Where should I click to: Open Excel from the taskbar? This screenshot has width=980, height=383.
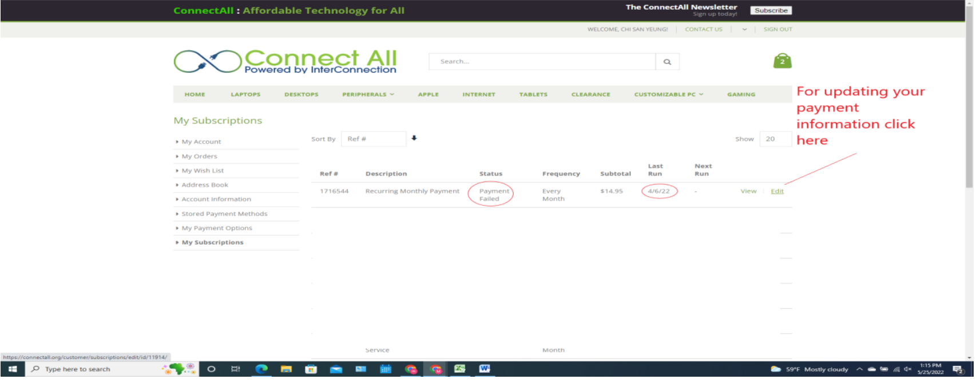tap(459, 369)
